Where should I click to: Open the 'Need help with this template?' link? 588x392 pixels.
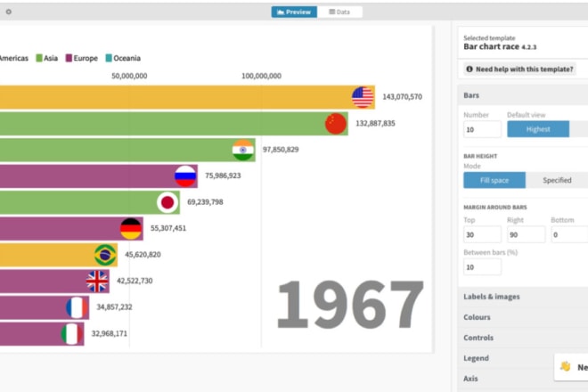(x=519, y=69)
